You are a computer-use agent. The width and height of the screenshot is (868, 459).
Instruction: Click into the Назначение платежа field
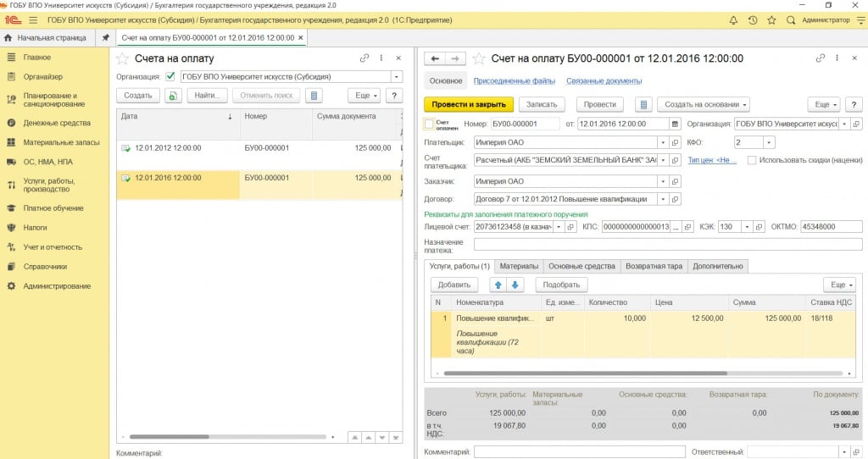tap(661, 245)
